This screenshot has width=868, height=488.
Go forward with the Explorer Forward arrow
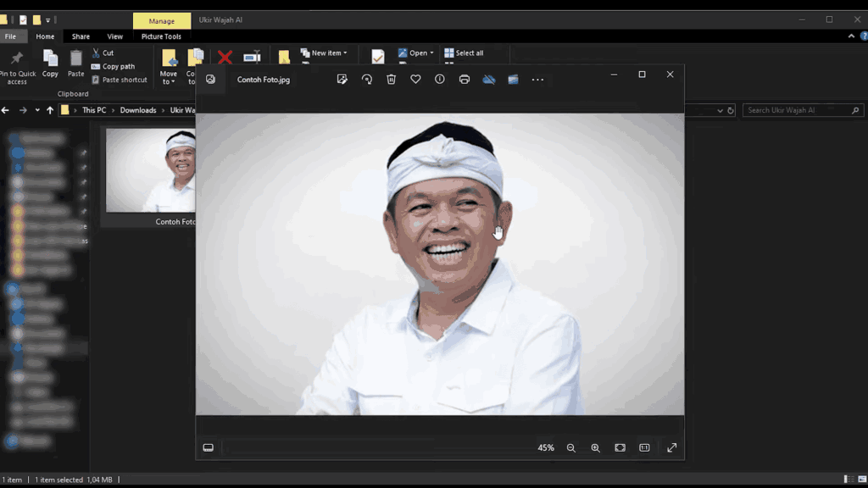[x=23, y=110]
